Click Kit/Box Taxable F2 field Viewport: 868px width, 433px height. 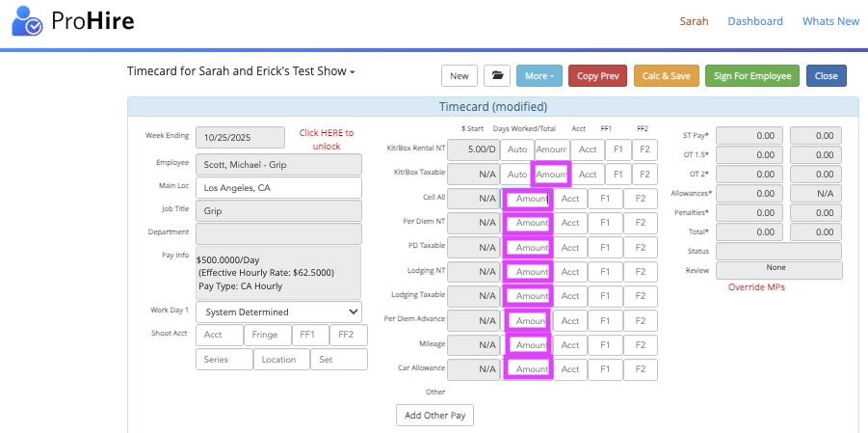(644, 175)
